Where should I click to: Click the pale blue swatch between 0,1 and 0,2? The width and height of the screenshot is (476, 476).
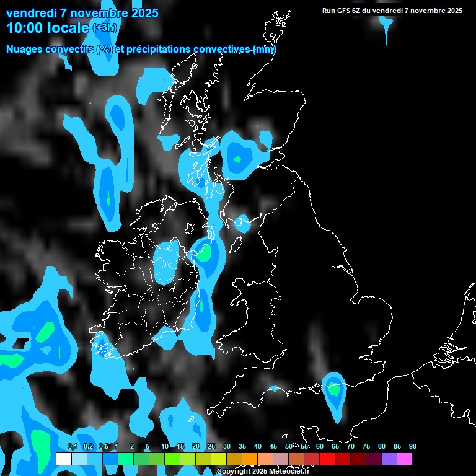tap(79, 459)
